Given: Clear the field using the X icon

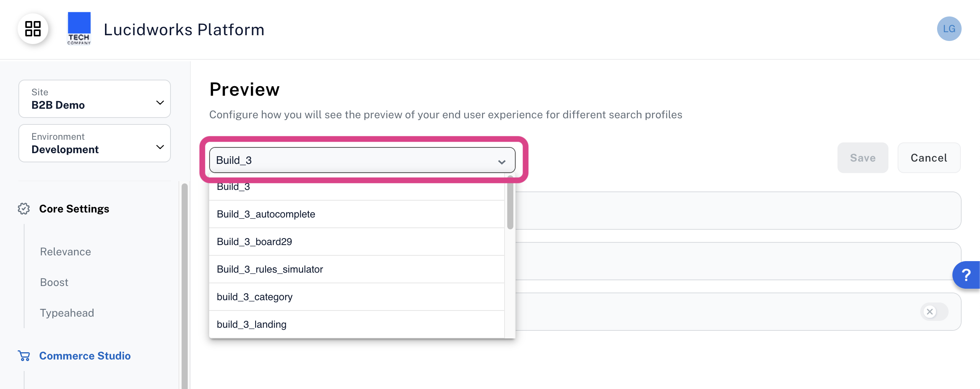Looking at the screenshot, I should tap(930, 312).
